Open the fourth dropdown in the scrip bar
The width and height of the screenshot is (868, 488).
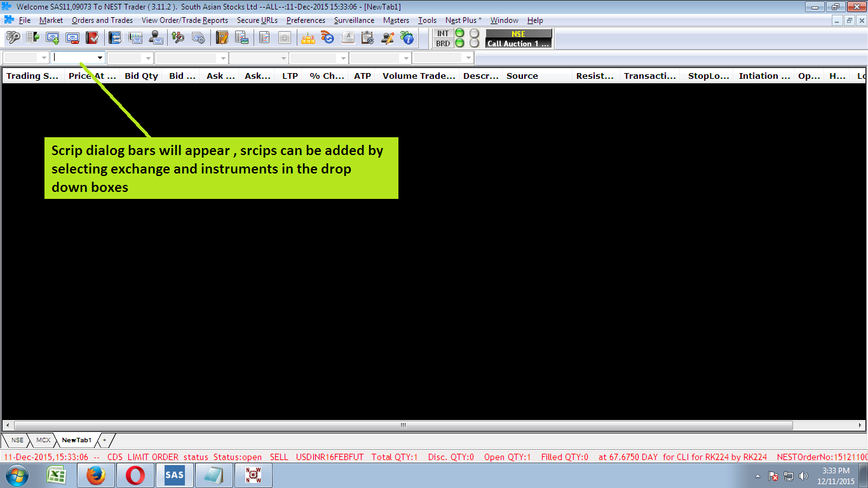pyautogui.click(x=222, y=58)
